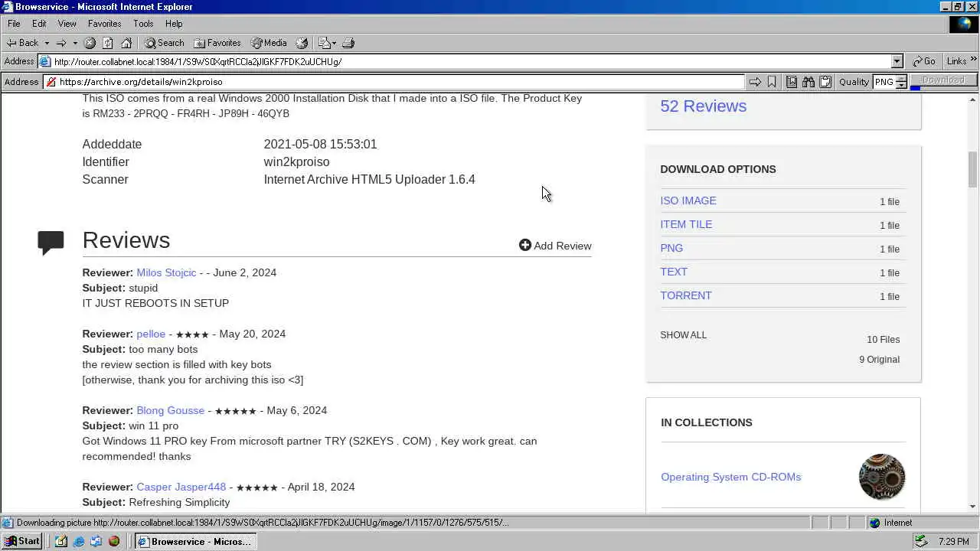Screen dimensions: 980x551
Task: Click the network system tray icon
Action: pos(922,541)
